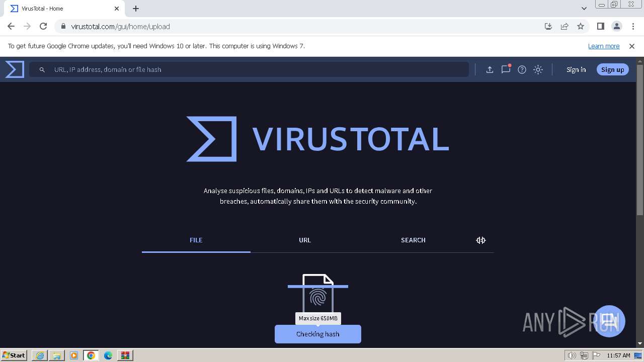
Task: Open the help question mark icon
Action: 522,70
